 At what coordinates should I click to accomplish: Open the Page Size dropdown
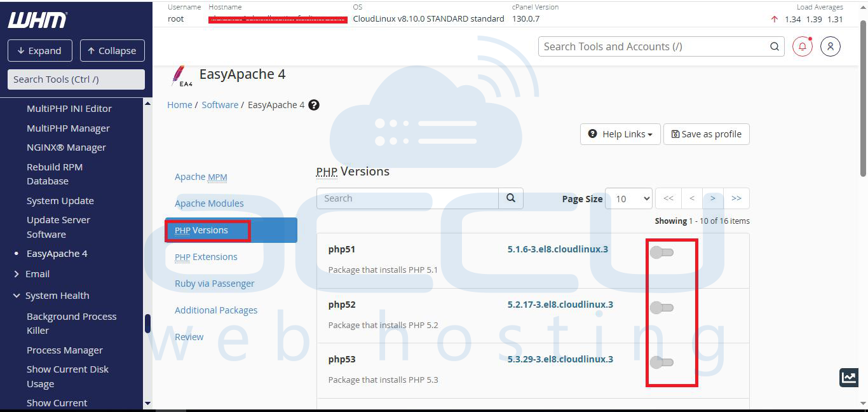[x=628, y=198]
